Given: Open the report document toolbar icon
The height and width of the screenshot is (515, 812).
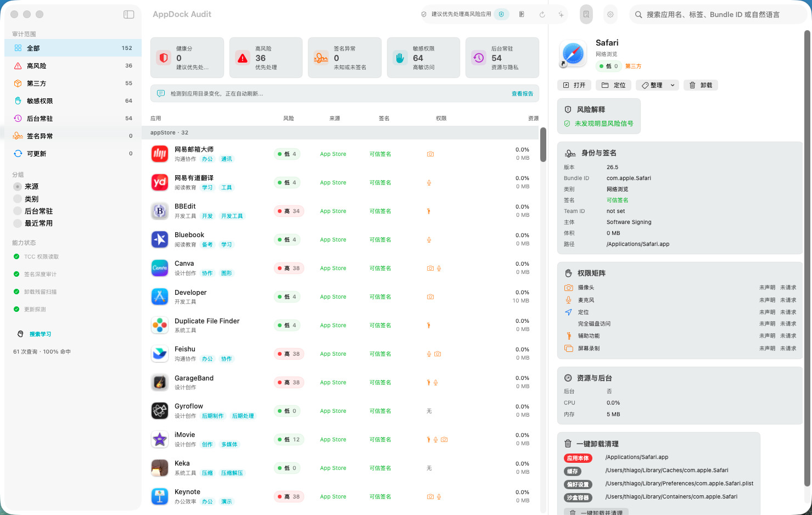Looking at the screenshot, I should click(522, 14).
